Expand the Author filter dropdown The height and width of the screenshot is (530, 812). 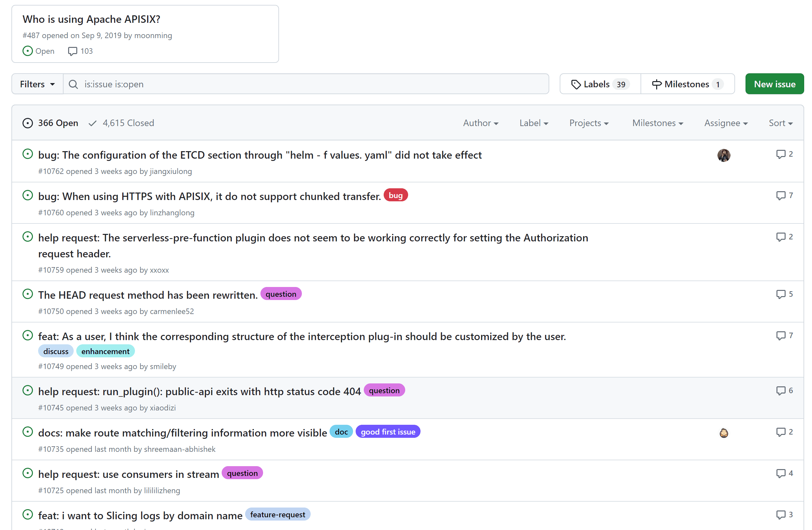(480, 123)
